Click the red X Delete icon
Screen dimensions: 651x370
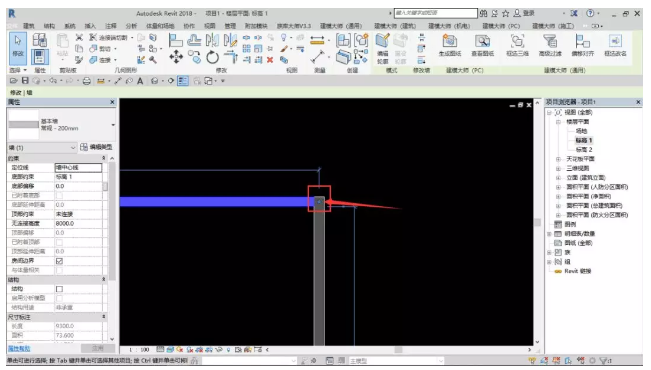pos(270,60)
